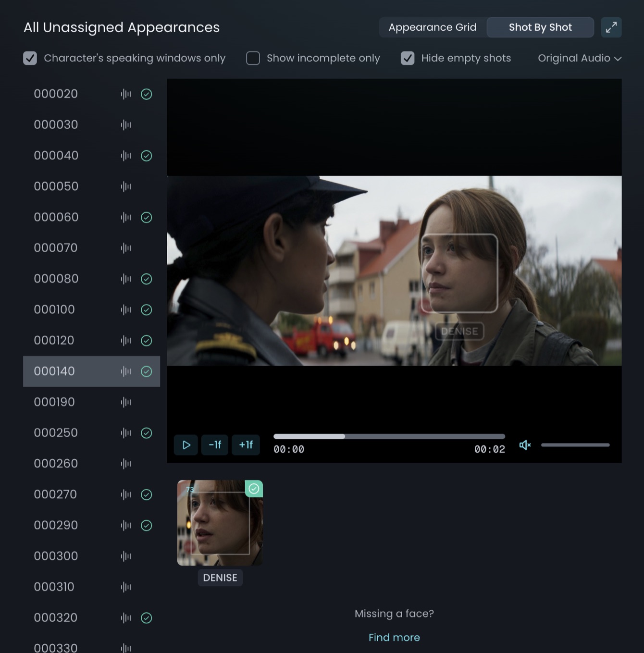Step back one frame with -1f

[215, 445]
